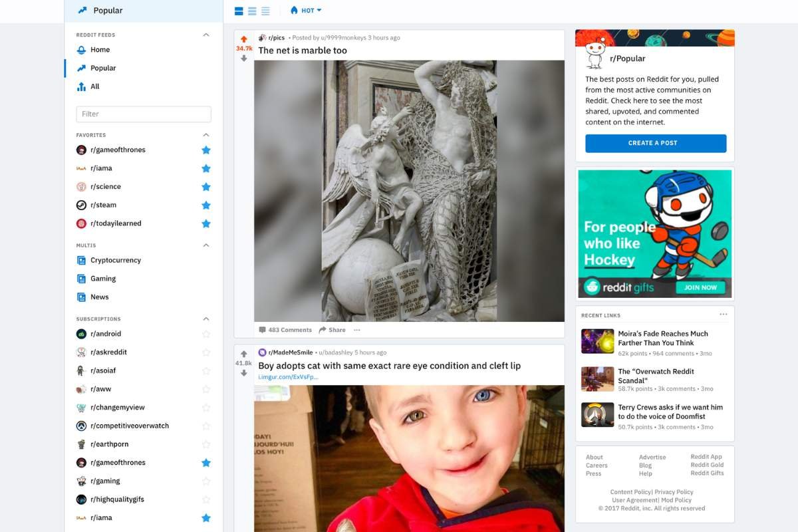
Task: Click the Create a Post button
Action: point(656,143)
